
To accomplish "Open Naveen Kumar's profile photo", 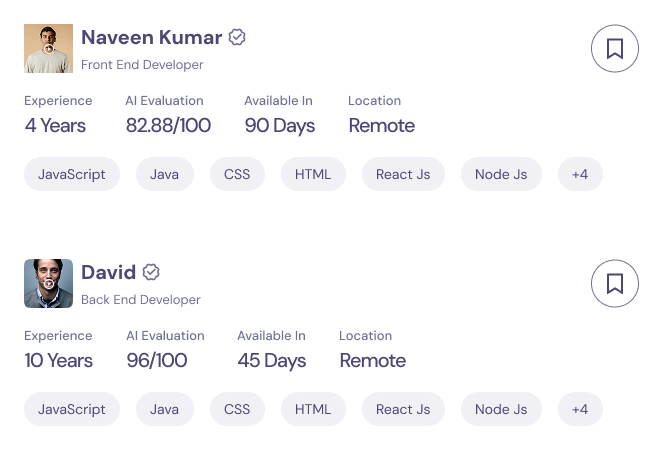I will (48, 49).
